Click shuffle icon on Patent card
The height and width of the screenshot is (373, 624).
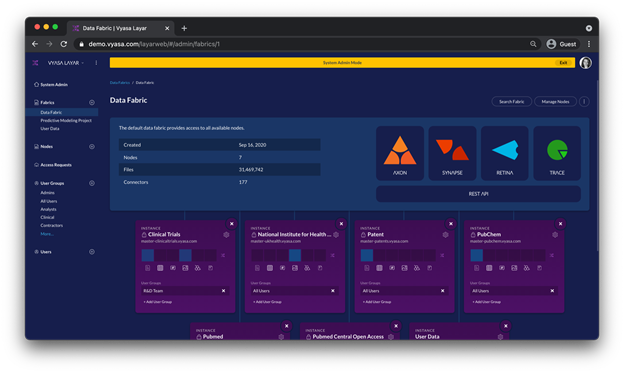click(442, 255)
